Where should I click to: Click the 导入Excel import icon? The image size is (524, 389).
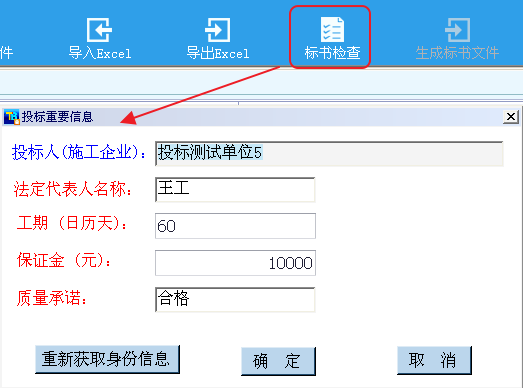coord(99,30)
